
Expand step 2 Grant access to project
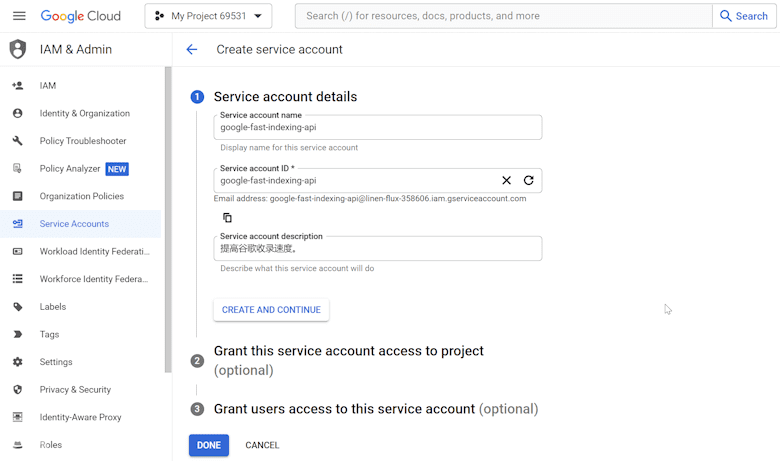click(x=349, y=361)
